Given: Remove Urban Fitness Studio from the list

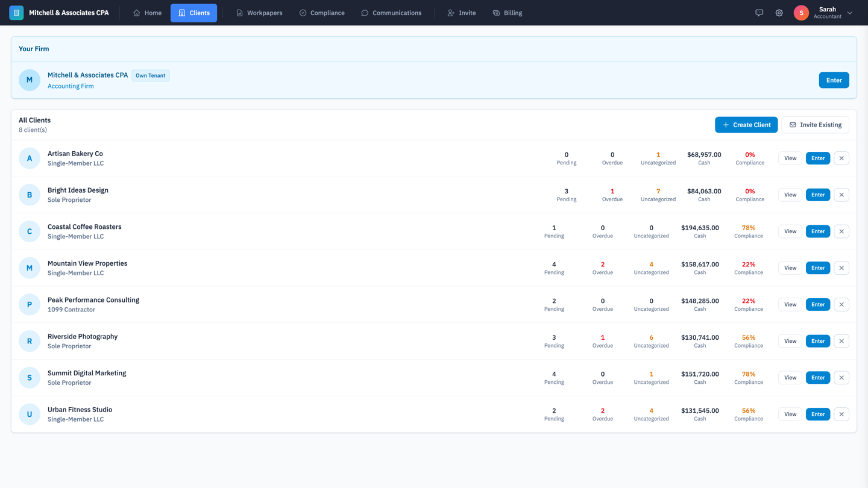Looking at the screenshot, I should point(841,414).
